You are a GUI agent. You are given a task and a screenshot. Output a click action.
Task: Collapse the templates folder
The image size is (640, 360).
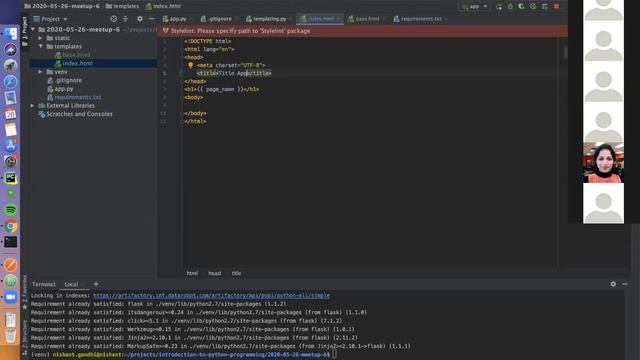[40, 47]
